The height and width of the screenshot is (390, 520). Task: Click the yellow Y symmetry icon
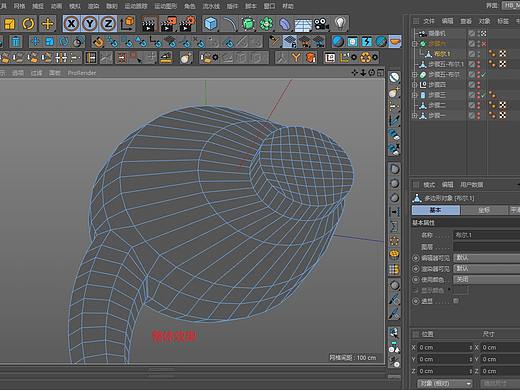click(x=296, y=58)
